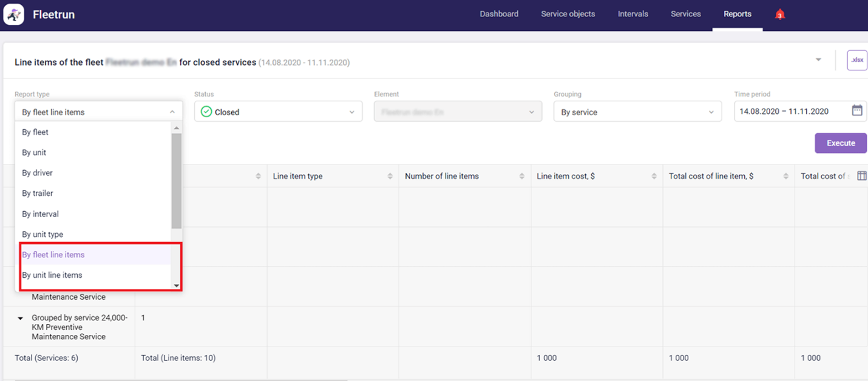
Task: Sort by Number of line items arrows
Action: tap(522, 177)
